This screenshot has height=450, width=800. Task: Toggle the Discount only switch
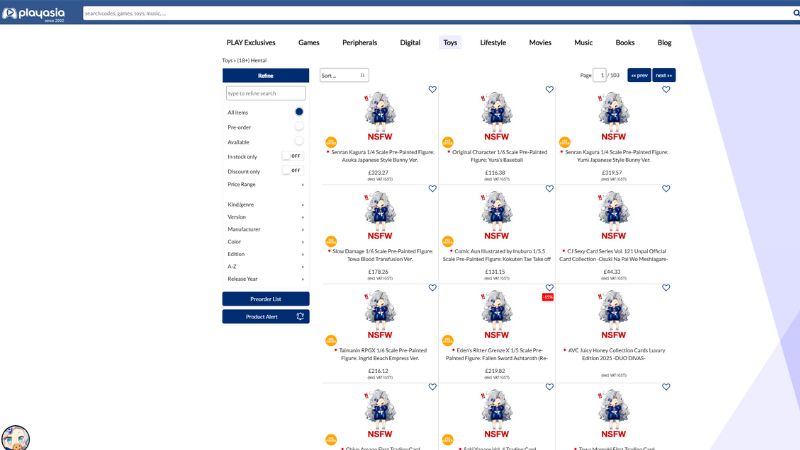(292, 170)
